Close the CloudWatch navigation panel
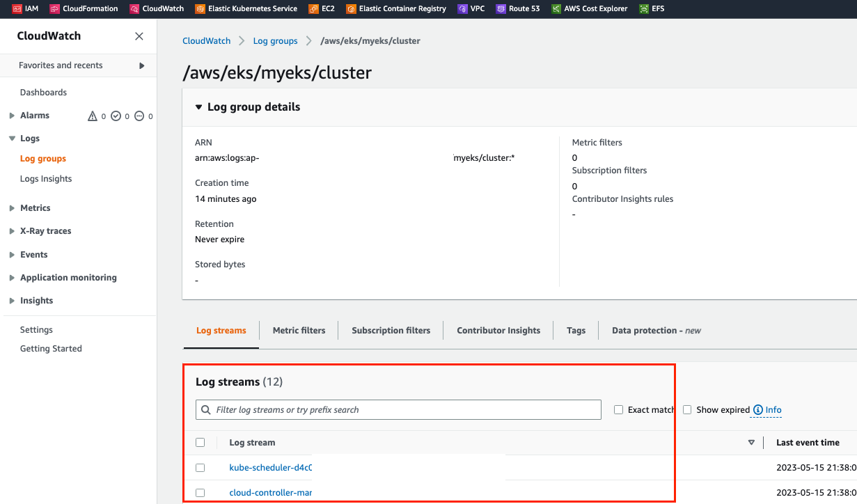The image size is (857, 504). point(139,36)
